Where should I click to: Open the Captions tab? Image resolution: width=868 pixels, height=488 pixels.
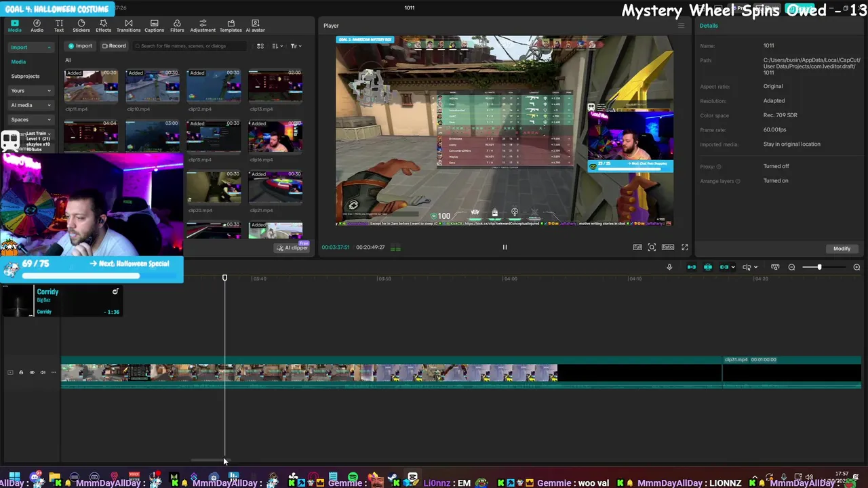(154, 26)
